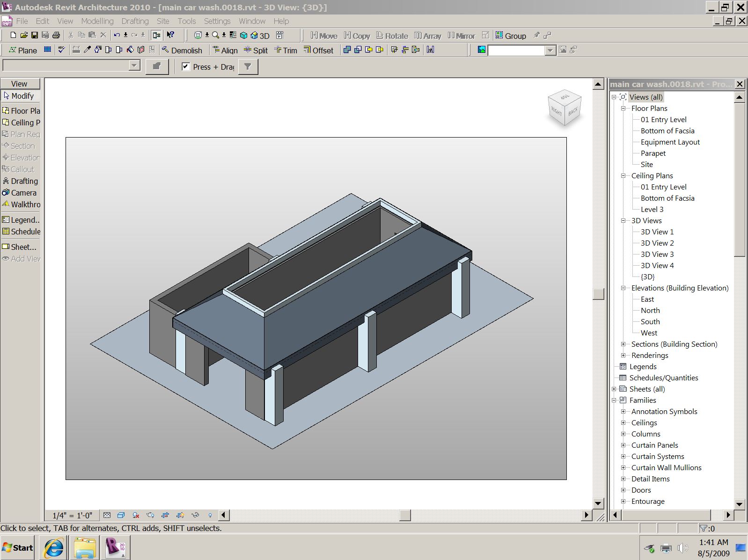Click the view scale 1/4" = 1'-0" button
Viewport: 748px width, 560px height.
pos(72,515)
